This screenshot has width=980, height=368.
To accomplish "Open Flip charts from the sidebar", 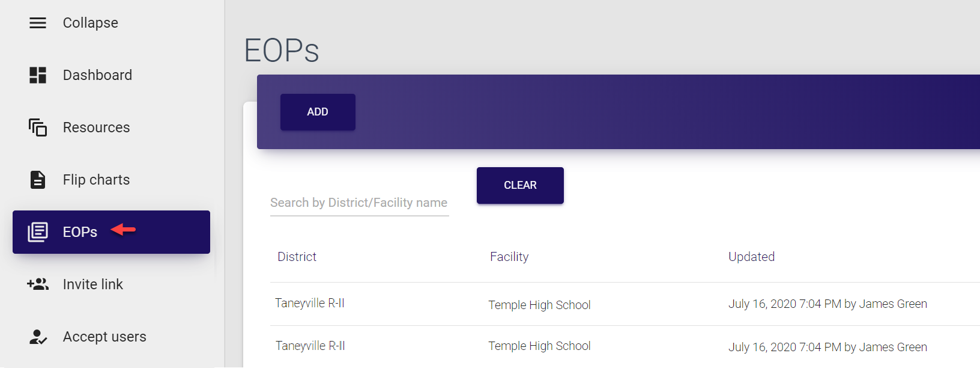I will 96,180.
